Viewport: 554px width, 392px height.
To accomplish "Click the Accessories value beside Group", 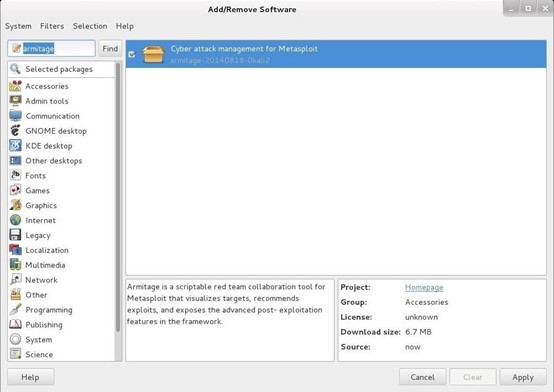I will 426,302.
